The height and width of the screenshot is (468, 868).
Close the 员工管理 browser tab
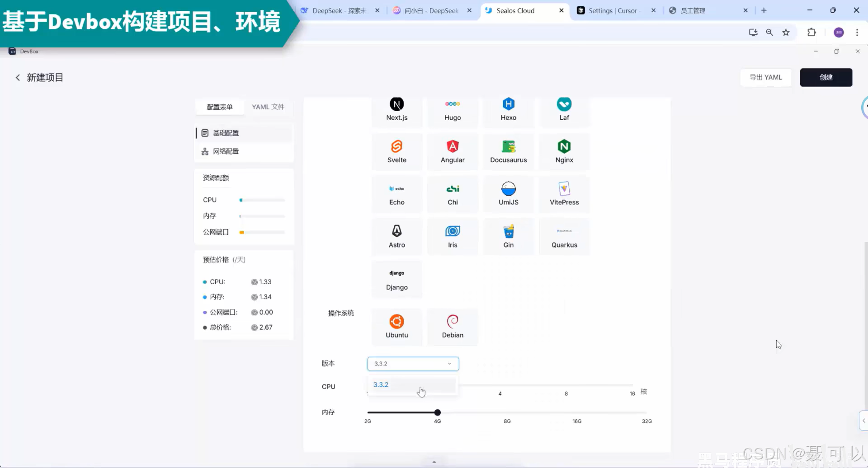[x=745, y=10]
